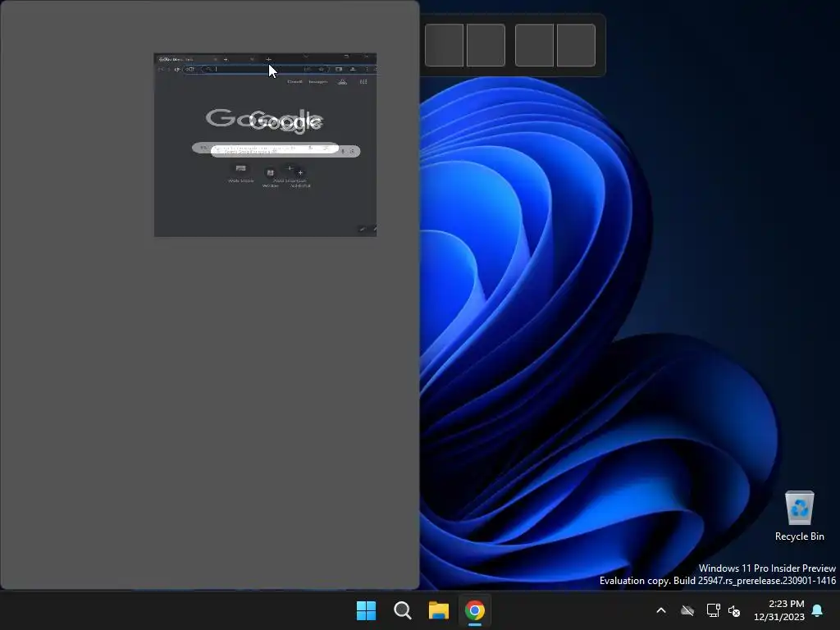Viewport: 840px width, 630px height.
Task: Open the clock showing 2:23 PM
Action: pyautogui.click(x=779, y=610)
